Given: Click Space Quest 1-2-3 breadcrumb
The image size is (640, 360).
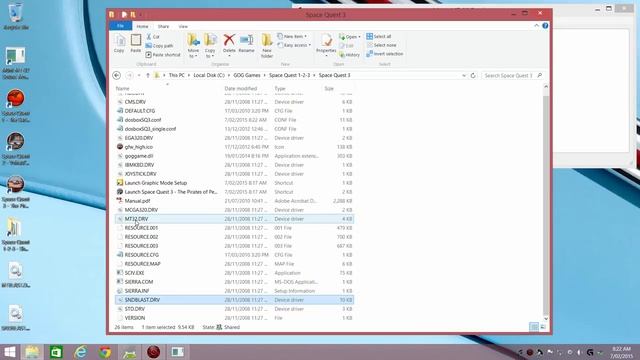Looking at the screenshot, I should [x=289, y=76].
